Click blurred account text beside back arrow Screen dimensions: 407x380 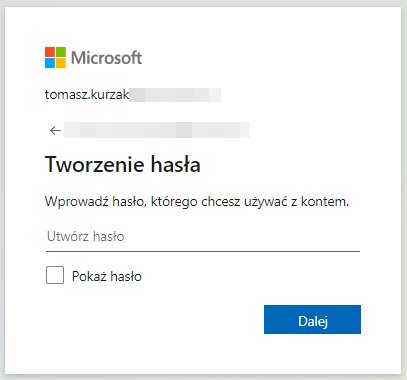coord(157,130)
